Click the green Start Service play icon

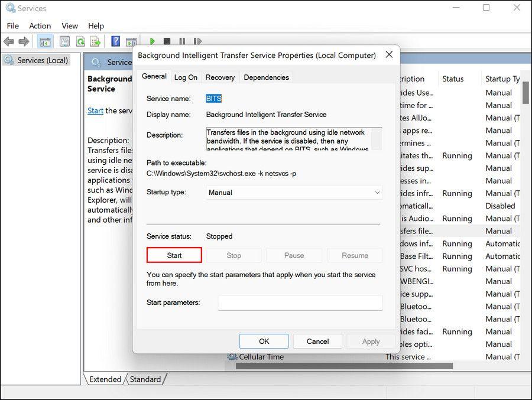coord(153,41)
